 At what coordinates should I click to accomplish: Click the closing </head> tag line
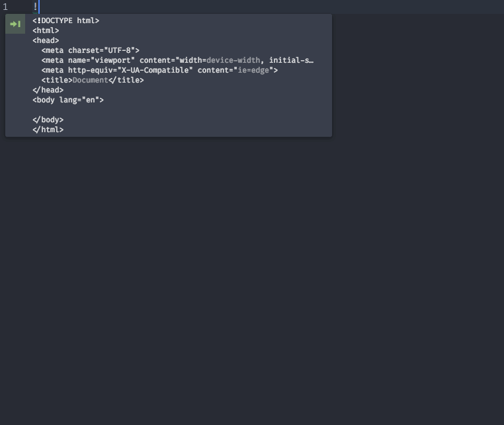pos(48,91)
